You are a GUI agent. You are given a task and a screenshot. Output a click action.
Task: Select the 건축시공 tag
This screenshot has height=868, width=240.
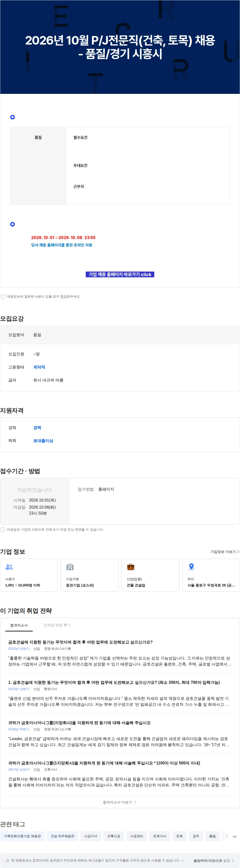(x=114, y=836)
